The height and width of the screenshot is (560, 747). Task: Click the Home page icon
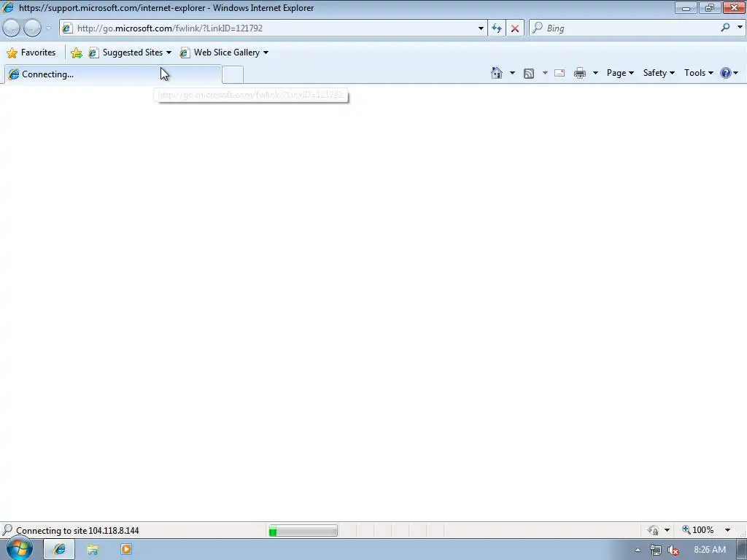(x=496, y=73)
